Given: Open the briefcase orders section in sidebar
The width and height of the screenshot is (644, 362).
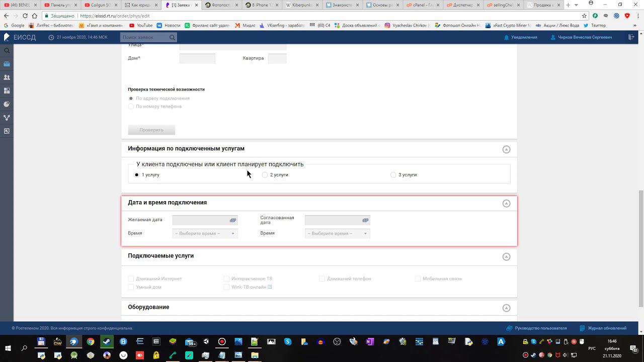Looking at the screenshot, I should click(7, 64).
